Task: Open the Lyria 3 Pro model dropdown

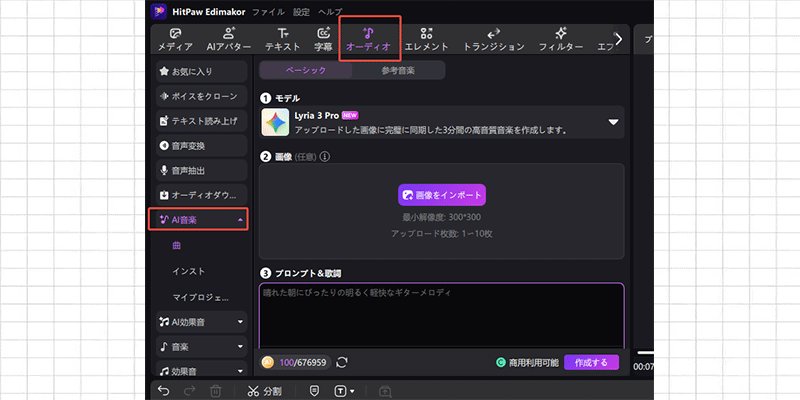Action: tap(613, 122)
